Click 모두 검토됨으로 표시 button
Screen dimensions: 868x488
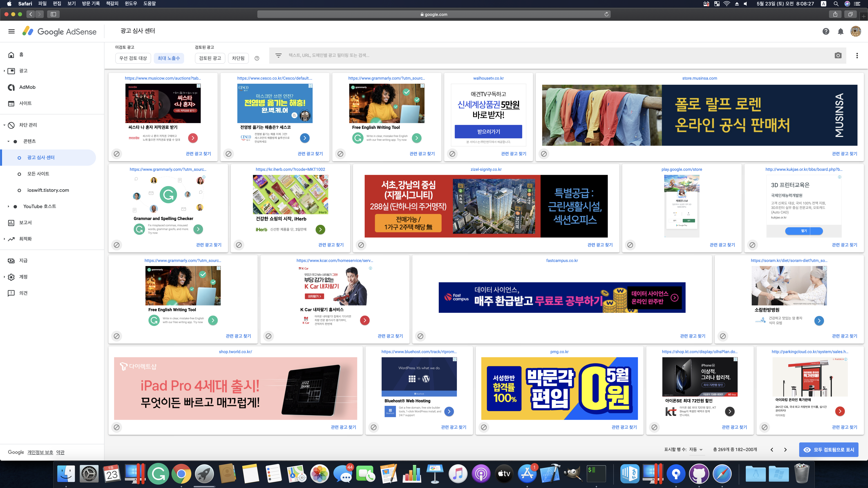[828, 450]
